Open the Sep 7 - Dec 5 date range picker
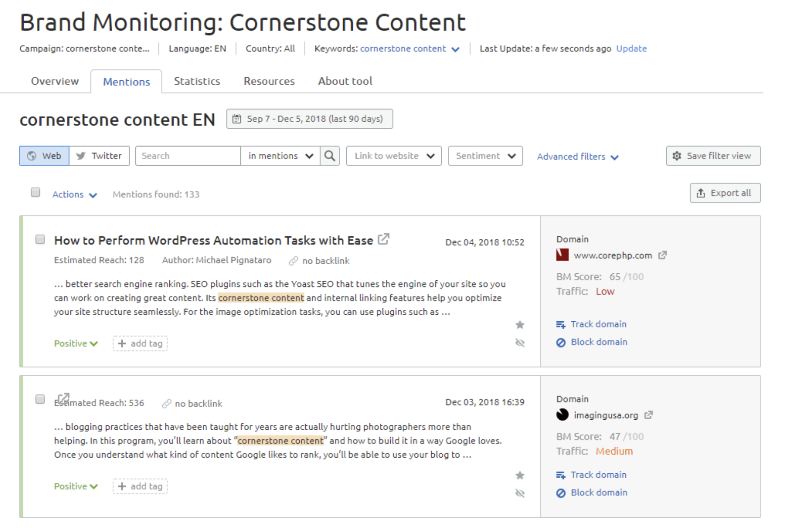Viewport: 785px width, 532px height. tap(310, 119)
